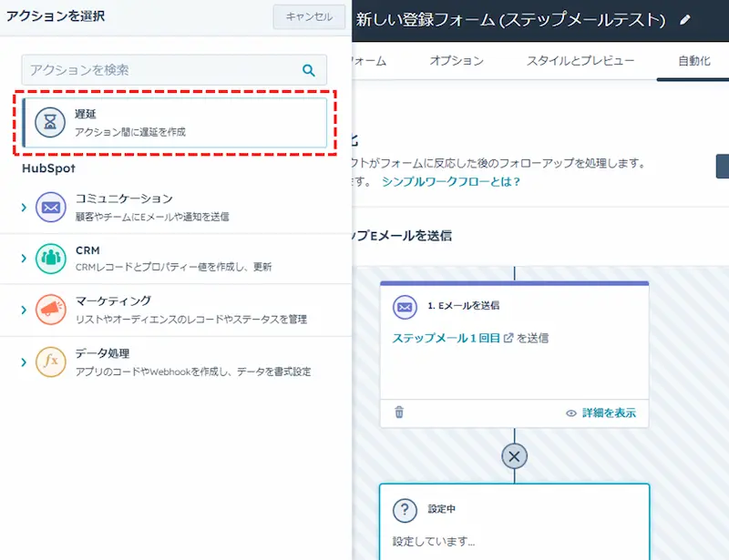This screenshot has width=729, height=560.
Task: Click the HubSpot section heading
Action: coord(48,168)
